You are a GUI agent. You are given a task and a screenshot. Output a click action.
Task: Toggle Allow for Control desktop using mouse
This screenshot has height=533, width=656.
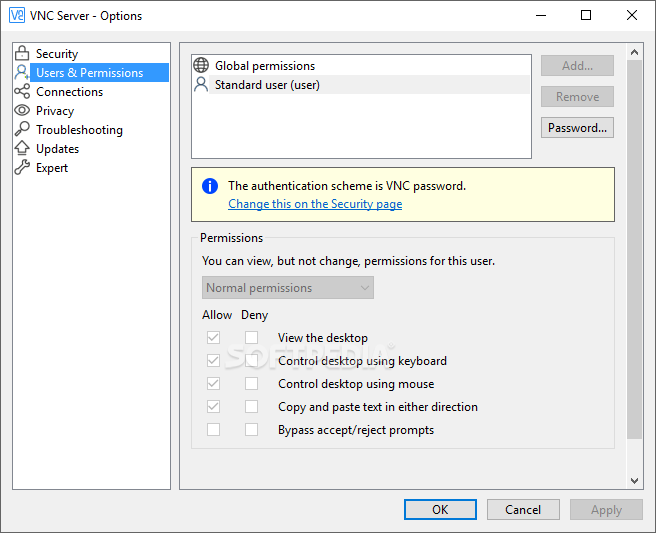[213, 383]
